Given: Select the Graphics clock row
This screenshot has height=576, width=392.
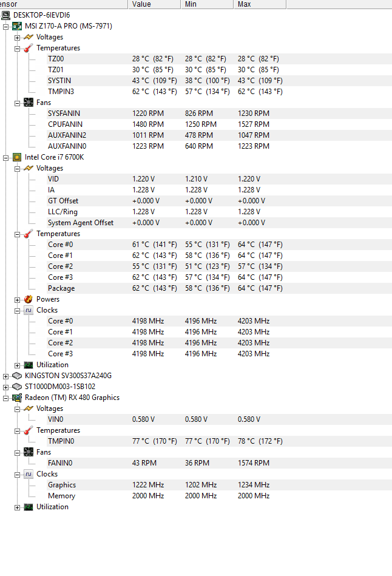Looking at the screenshot, I should tap(220, 485).
